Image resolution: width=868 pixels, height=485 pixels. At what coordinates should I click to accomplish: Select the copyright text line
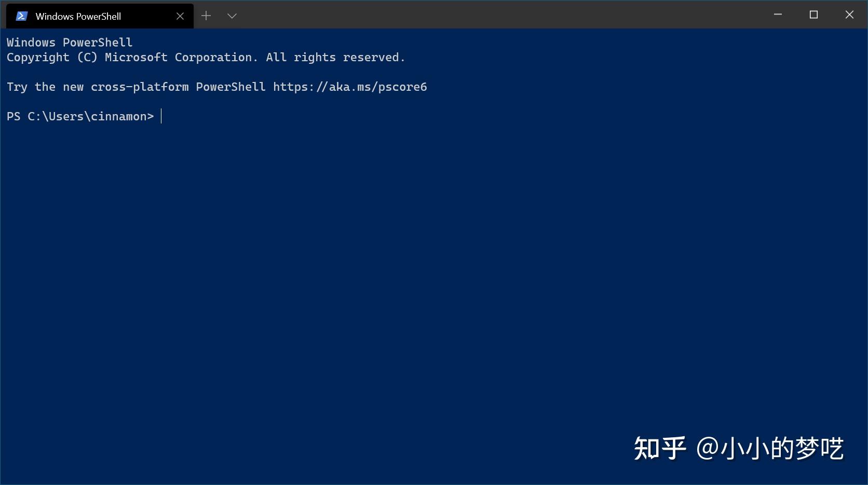click(206, 57)
